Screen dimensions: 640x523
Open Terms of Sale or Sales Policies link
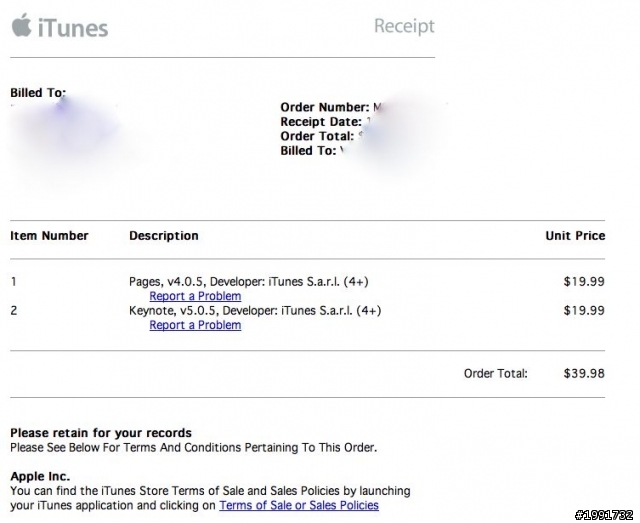[x=299, y=506]
